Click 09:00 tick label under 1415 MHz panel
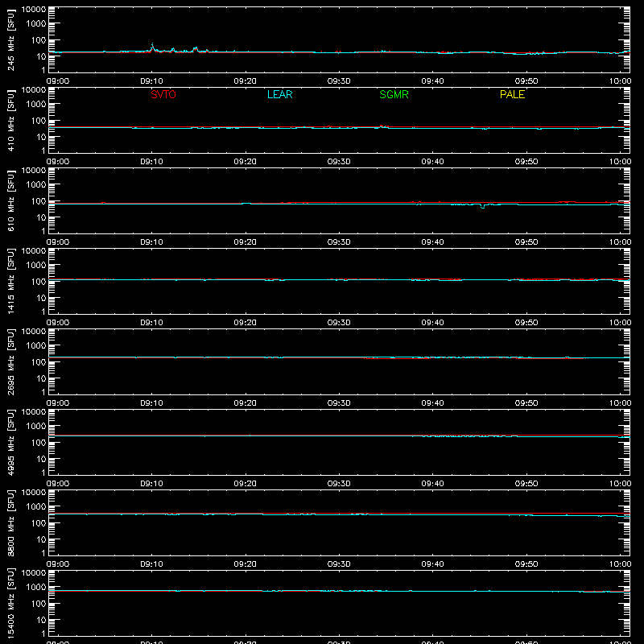Screen dimensions: 644x644 pos(58,323)
